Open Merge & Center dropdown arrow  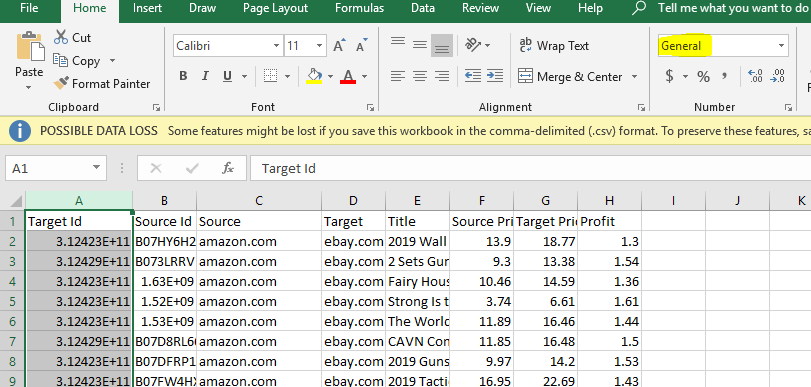pos(634,77)
